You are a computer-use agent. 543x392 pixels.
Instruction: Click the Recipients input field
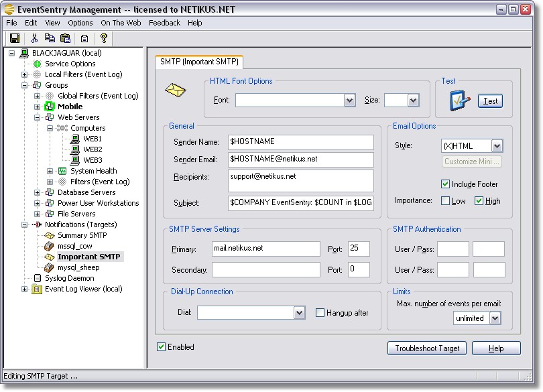coord(300,180)
